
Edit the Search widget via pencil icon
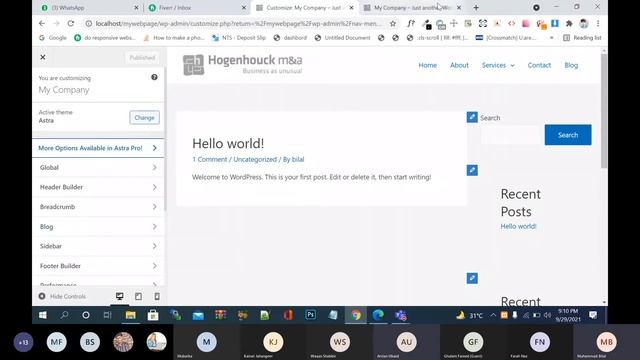coord(472,117)
